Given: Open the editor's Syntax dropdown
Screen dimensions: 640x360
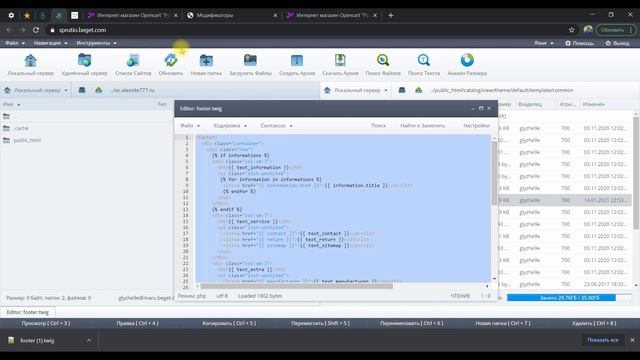Looking at the screenshot, I should (276, 126).
